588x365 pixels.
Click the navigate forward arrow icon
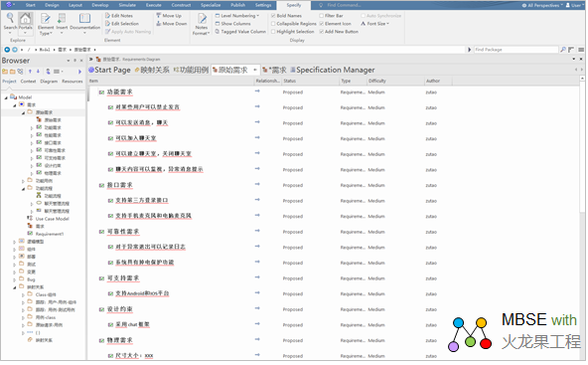(15, 50)
